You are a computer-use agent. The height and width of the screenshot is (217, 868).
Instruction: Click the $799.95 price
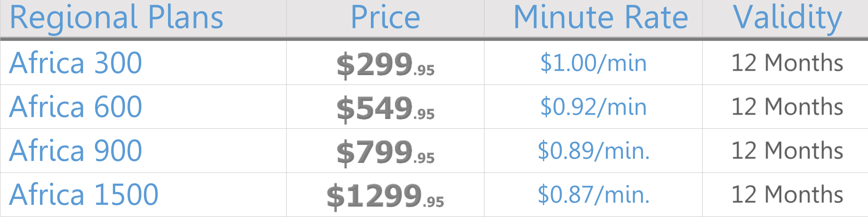385,152
